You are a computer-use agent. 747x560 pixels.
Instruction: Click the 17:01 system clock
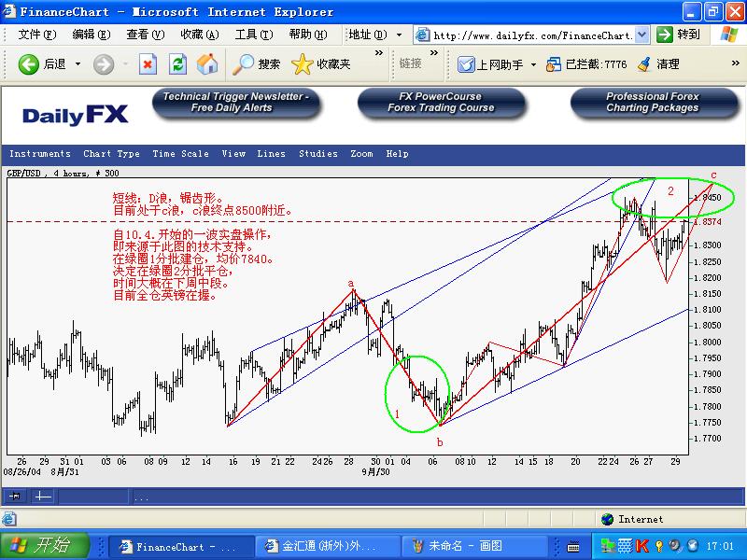[x=720, y=546]
